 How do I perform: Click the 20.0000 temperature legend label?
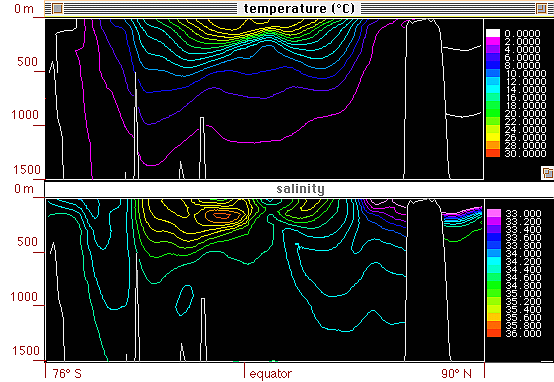pos(526,114)
